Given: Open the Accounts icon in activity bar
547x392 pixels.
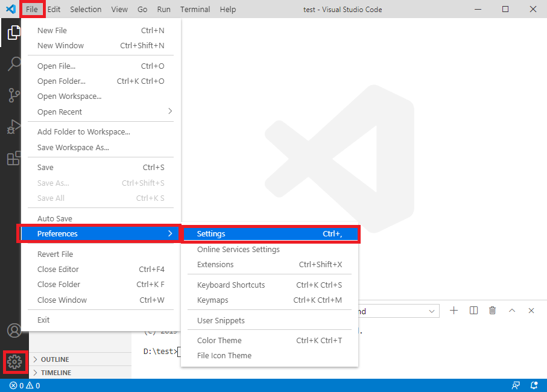Looking at the screenshot, I should [x=14, y=330].
